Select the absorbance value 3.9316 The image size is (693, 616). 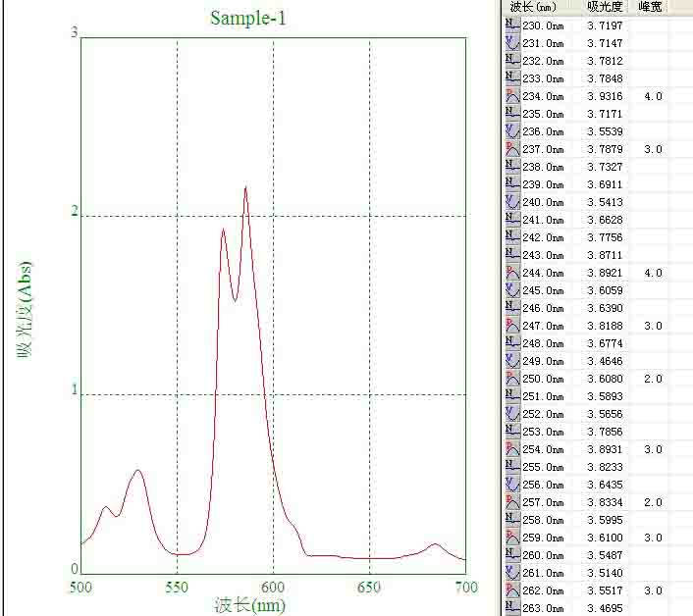[x=605, y=96]
